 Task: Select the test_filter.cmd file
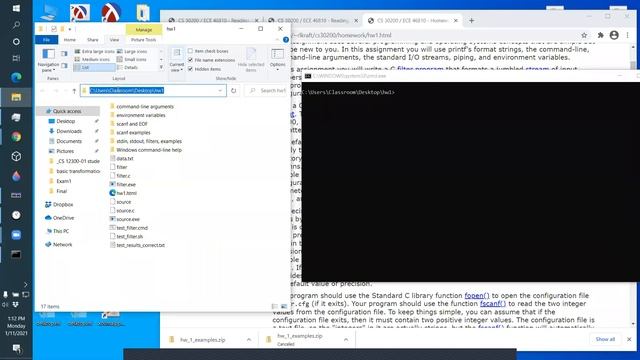(x=132, y=228)
